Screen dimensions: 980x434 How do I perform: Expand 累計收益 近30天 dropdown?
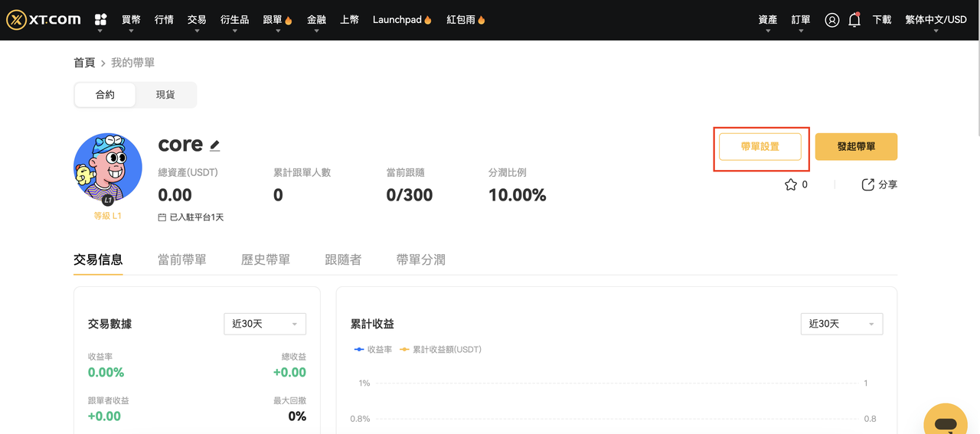(x=841, y=324)
